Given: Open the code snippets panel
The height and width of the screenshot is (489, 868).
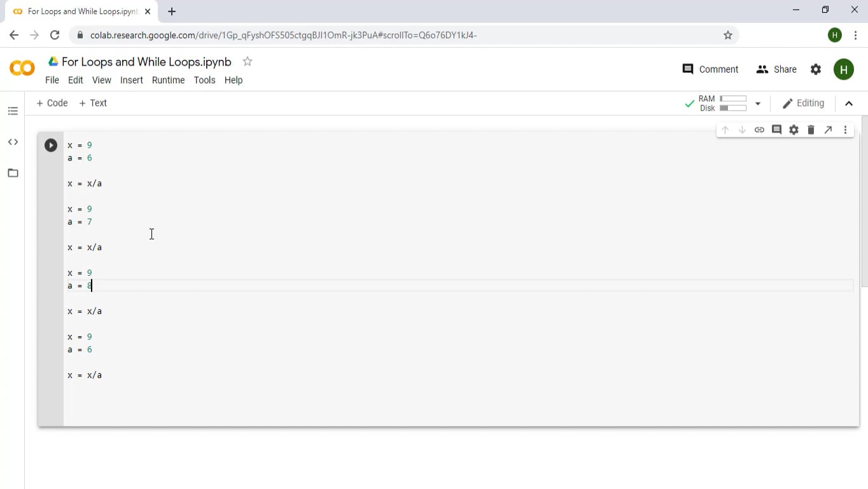Looking at the screenshot, I should pyautogui.click(x=13, y=142).
